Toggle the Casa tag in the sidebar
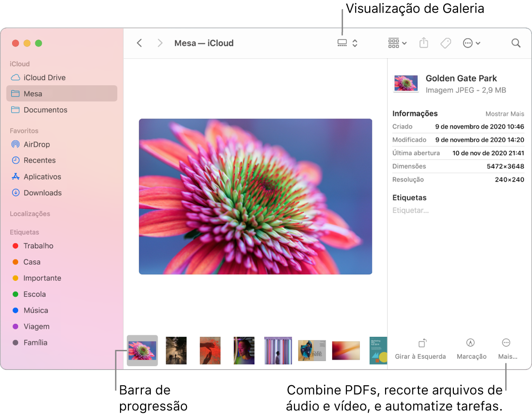Screen dimensions: 532x416 pos(16,262)
